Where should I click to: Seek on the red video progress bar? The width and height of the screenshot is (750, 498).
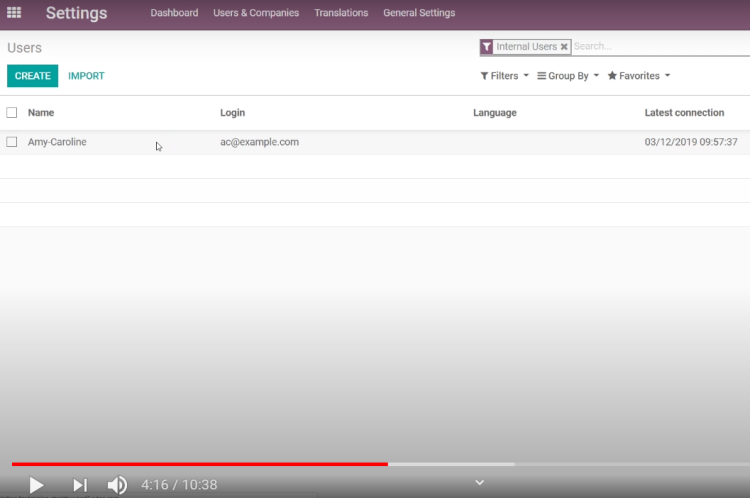point(200,464)
